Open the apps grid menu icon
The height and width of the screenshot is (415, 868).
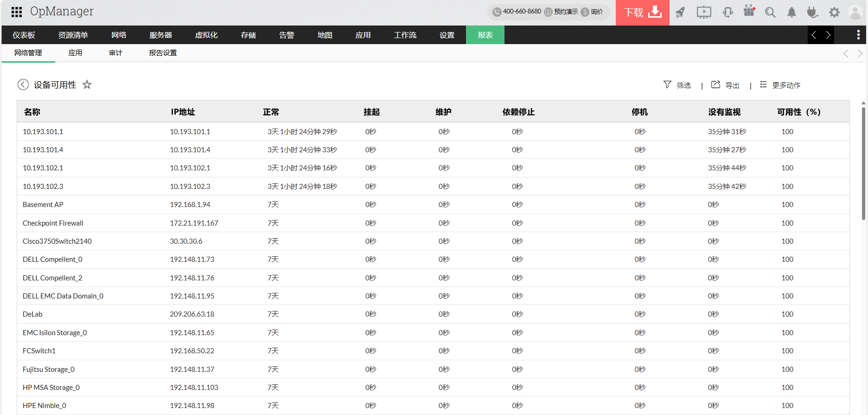[17, 12]
